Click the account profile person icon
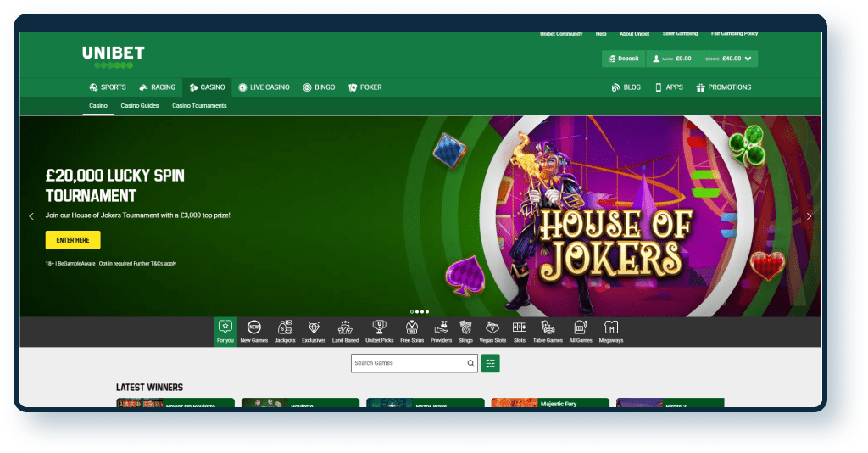This screenshot has height=453, width=868. 656,59
